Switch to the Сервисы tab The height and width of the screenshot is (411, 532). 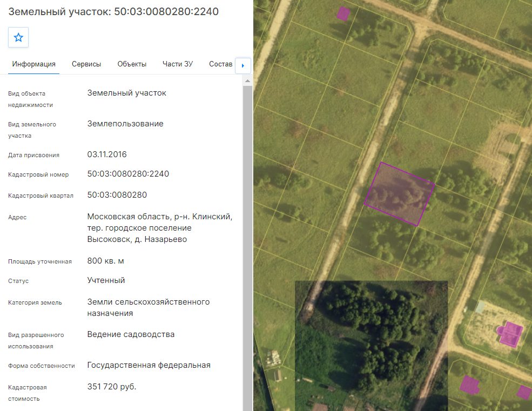[86, 64]
